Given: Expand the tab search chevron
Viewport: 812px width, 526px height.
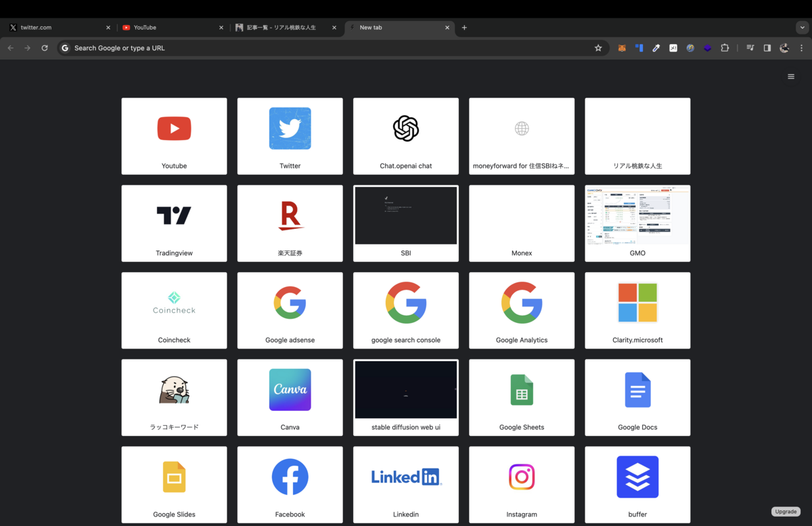Looking at the screenshot, I should click(802, 28).
